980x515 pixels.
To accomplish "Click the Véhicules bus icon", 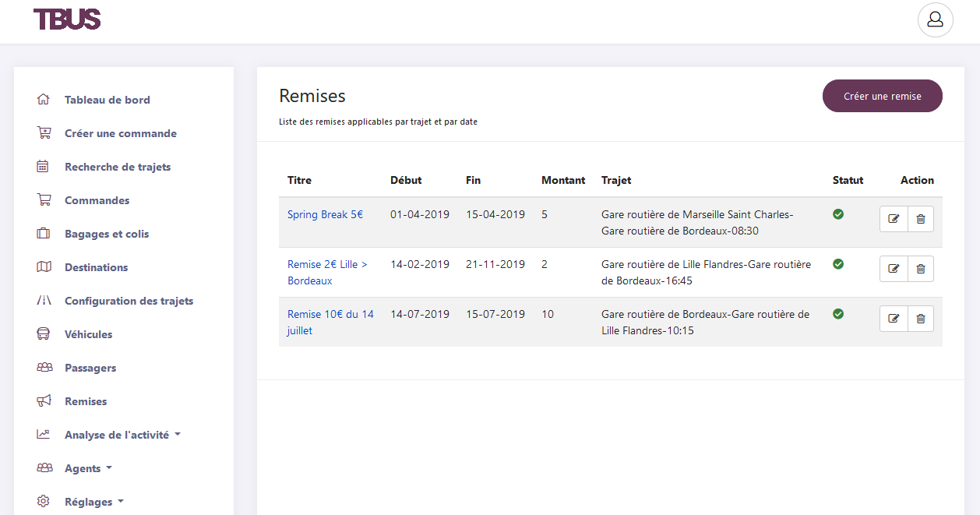I will pyautogui.click(x=44, y=334).
